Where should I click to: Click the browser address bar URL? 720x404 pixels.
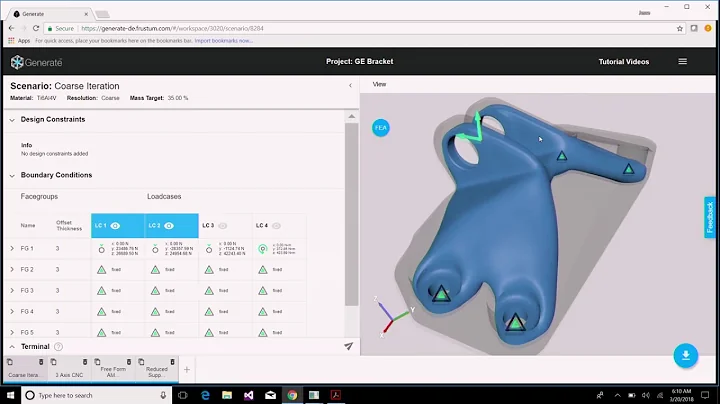[x=173, y=28]
